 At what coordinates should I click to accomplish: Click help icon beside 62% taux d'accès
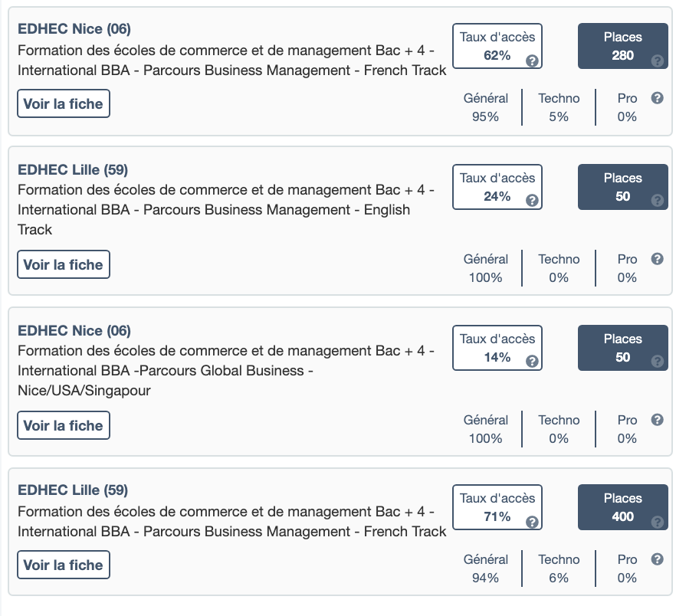click(x=532, y=61)
